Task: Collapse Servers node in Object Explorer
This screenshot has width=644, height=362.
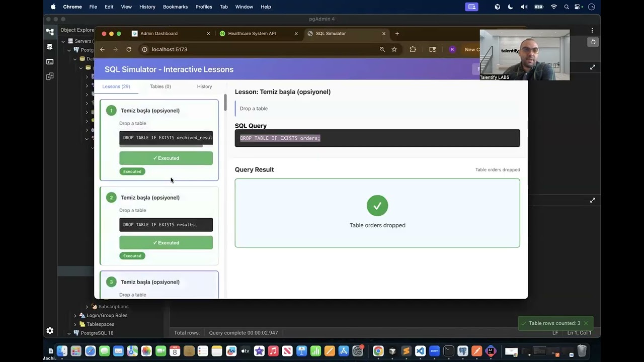Action: [x=63, y=41]
